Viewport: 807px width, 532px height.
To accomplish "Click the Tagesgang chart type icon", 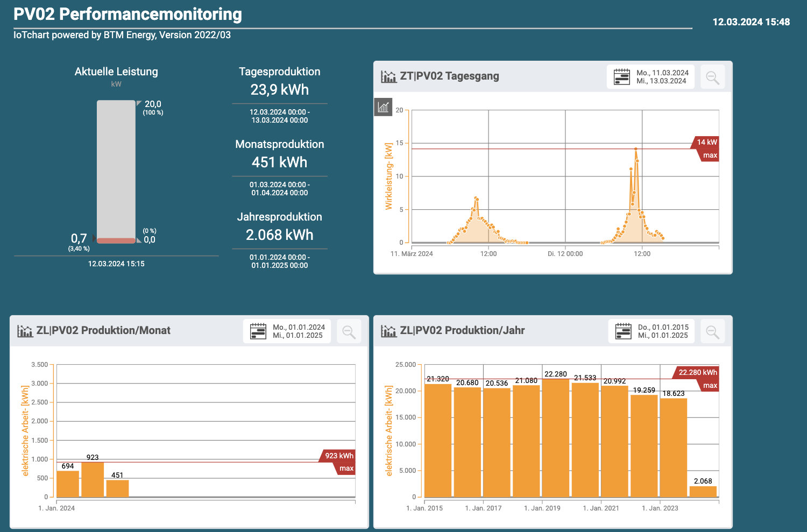I will 383,107.
